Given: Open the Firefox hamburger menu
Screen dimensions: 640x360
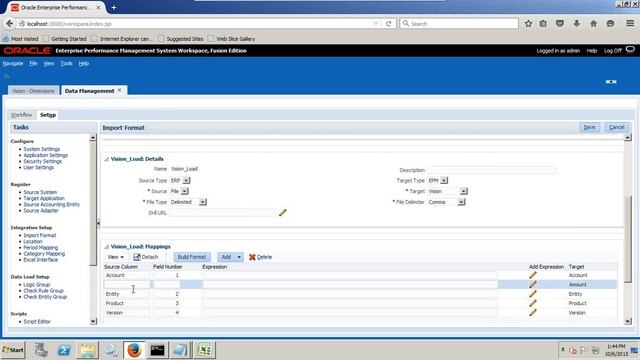Looking at the screenshot, I should [x=630, y=24].
